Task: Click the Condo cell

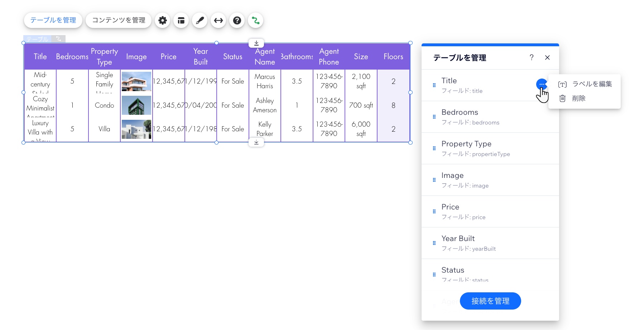Action: click(x=104, y=105)
